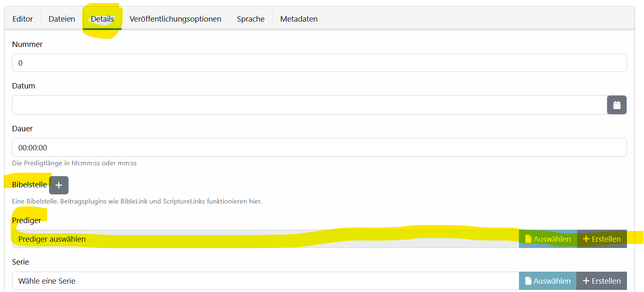644x292 pixels.
Task: Create a new Serie with Erstellen
Action: tap(602, 281)
